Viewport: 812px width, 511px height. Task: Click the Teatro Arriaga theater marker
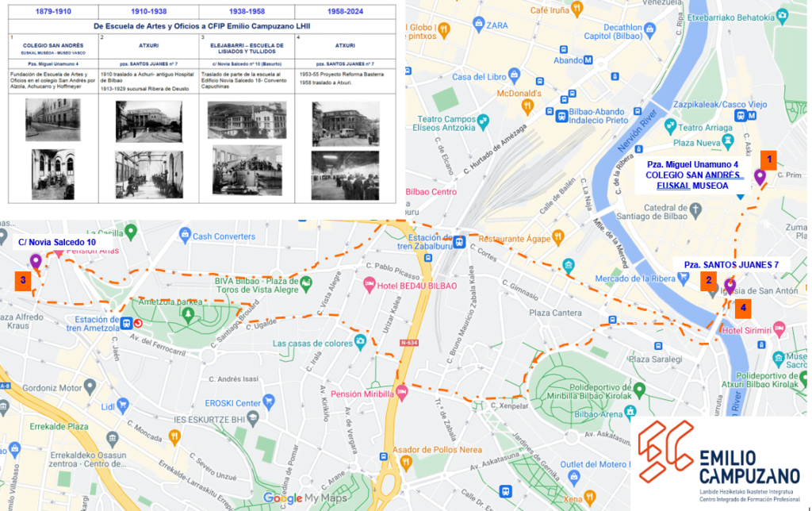[x=671, y=126]
